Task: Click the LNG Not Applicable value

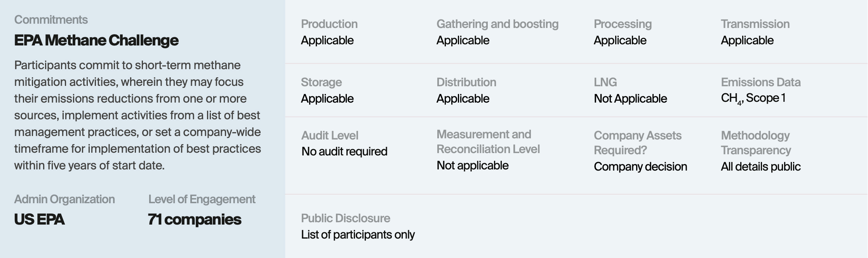Action: 630,99
